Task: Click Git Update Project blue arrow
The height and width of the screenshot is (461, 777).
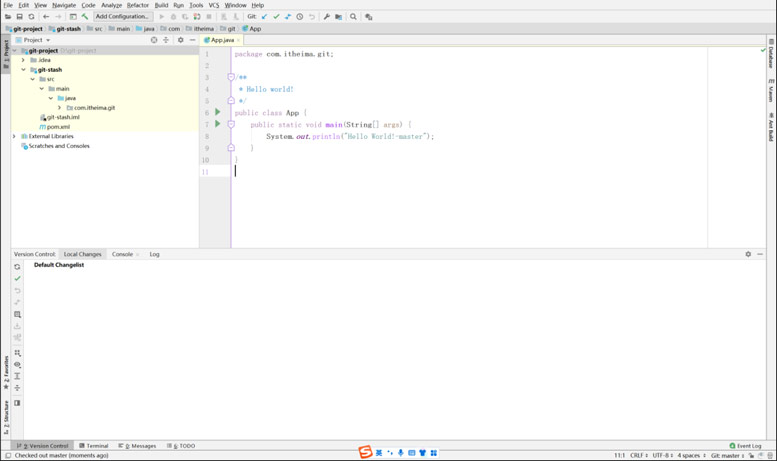Action: (x=264, y=17)
